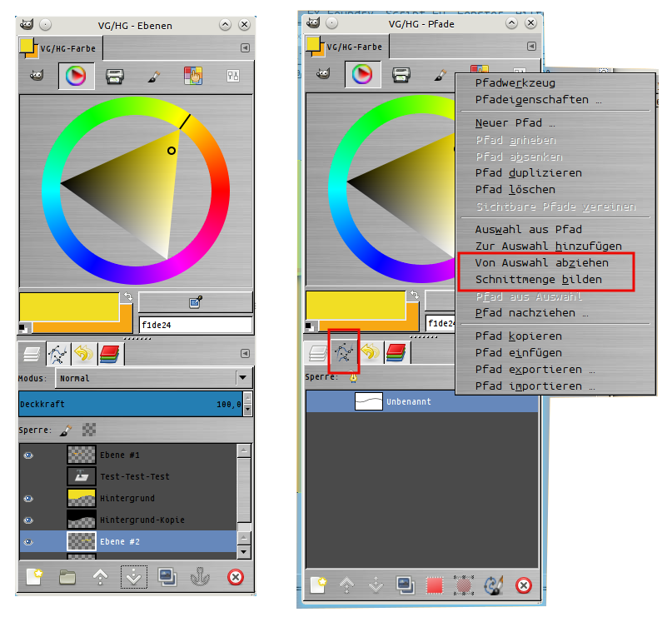Click the Deckkraft opacity slider
The image size is (672, 622).
[131, 404]
